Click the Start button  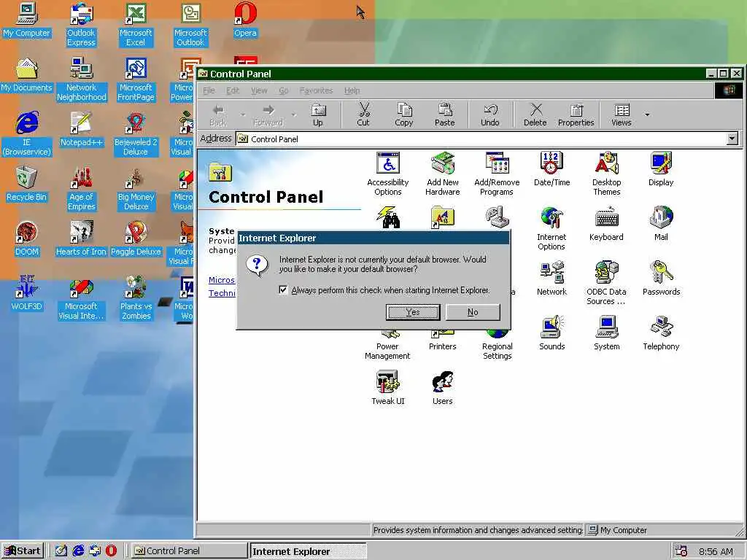(23, 551)
